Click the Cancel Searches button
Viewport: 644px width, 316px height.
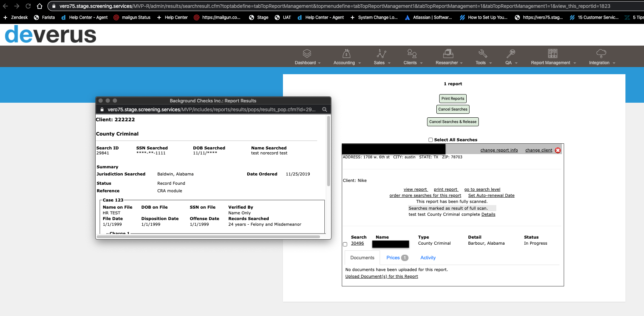[x=453, y=109]
